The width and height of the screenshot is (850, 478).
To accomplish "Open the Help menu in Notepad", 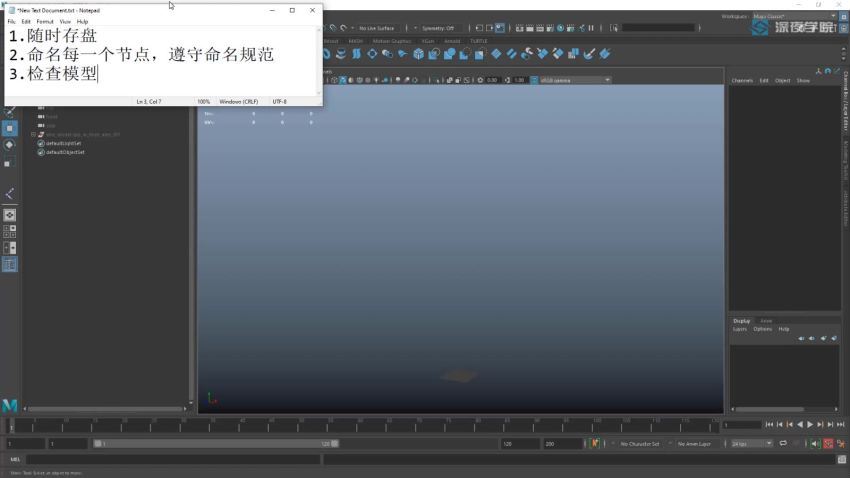I will [82, 22].
